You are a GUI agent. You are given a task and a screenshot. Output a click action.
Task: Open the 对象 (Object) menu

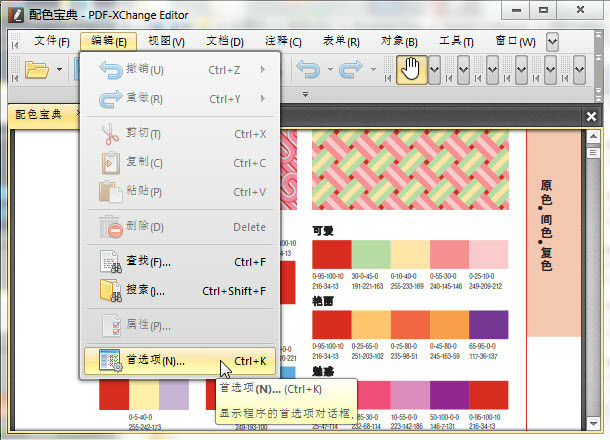(x=399, y=41)
